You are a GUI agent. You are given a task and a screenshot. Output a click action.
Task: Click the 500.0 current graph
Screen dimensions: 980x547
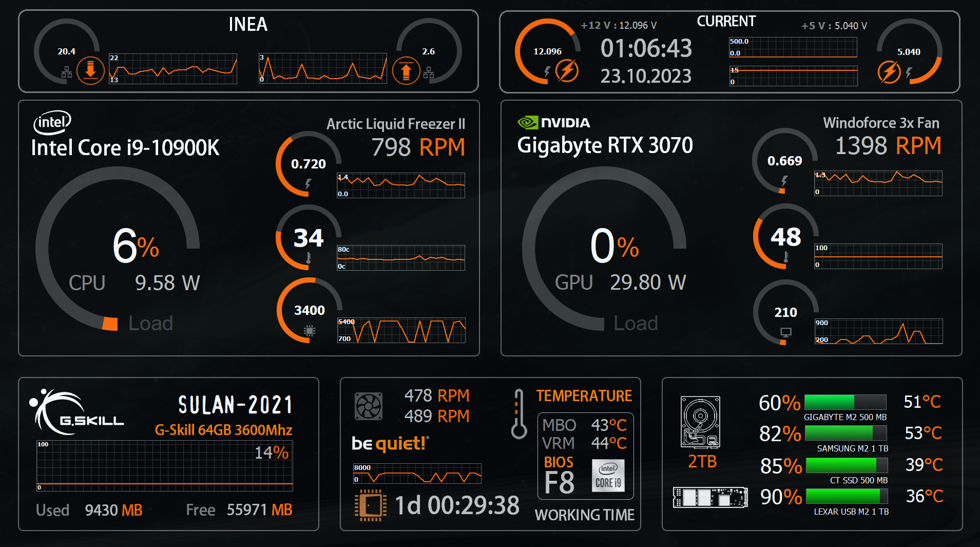793,47
